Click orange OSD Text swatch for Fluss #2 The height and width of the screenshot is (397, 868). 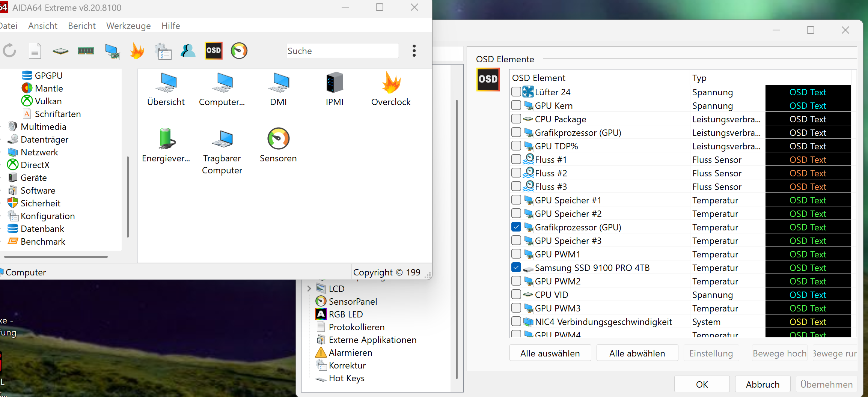coord(808,173)
